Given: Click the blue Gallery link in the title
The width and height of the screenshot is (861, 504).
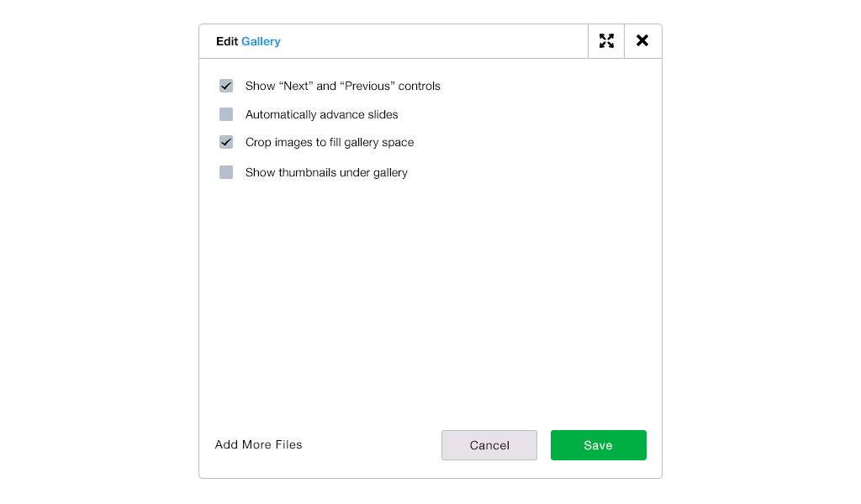Looking at the screenshot, I should point(261,42).
